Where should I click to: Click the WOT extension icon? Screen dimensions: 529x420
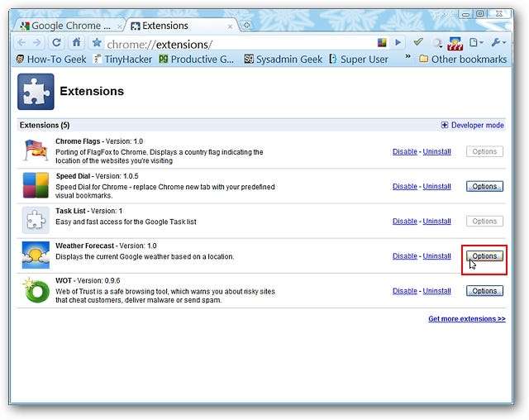(36, 290)
